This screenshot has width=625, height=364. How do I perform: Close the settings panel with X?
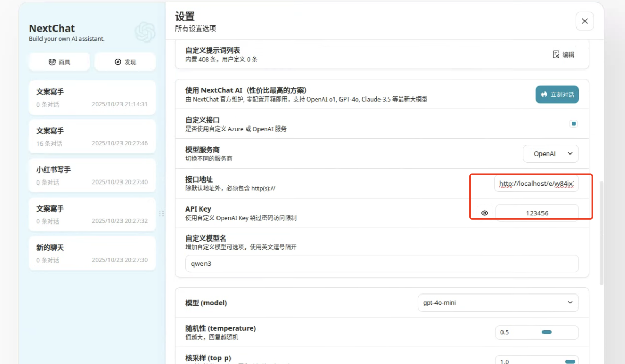585,21
